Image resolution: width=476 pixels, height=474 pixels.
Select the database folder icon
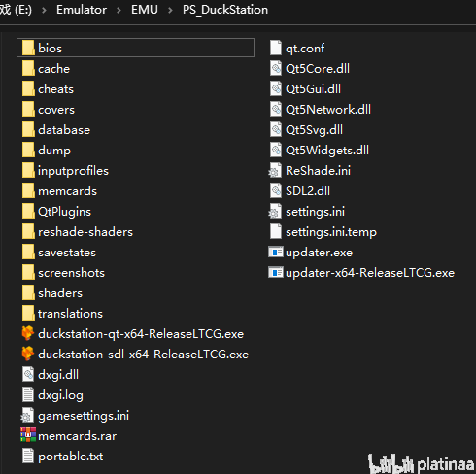pos(28,130)
